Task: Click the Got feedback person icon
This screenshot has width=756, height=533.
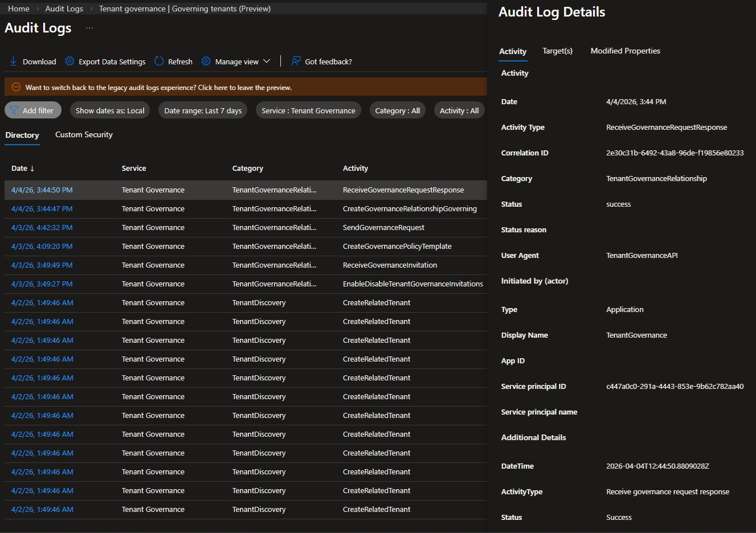Action: tap(296, 61)
